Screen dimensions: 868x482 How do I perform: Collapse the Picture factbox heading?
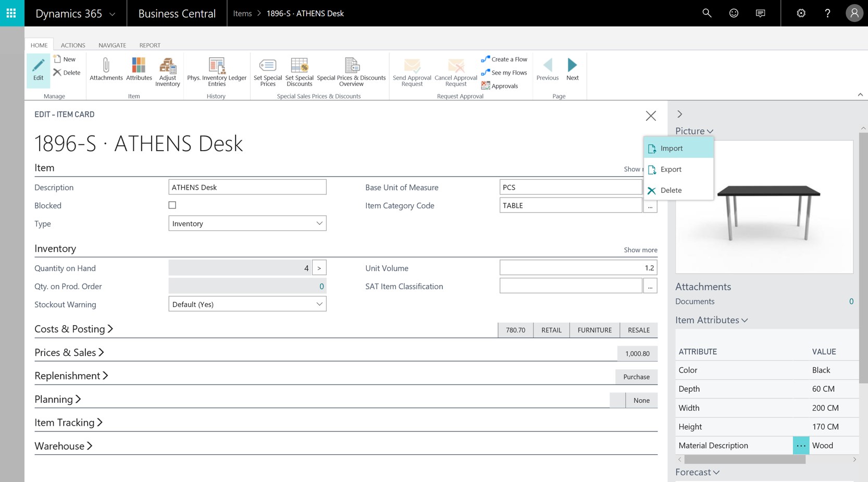pyautogui.click(x=695, y=131)
